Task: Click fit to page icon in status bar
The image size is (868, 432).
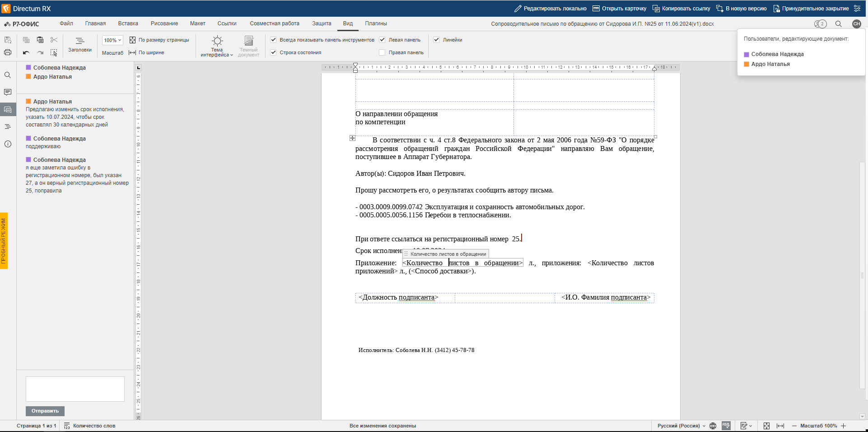Action: 766,426
